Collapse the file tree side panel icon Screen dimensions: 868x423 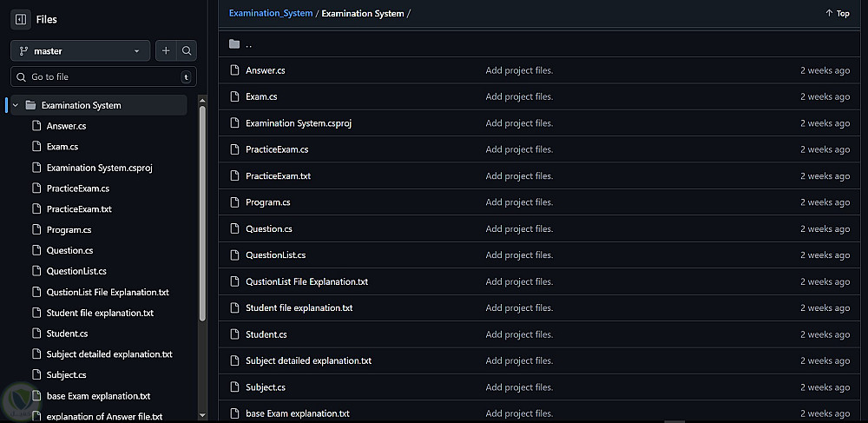[21, 19]
